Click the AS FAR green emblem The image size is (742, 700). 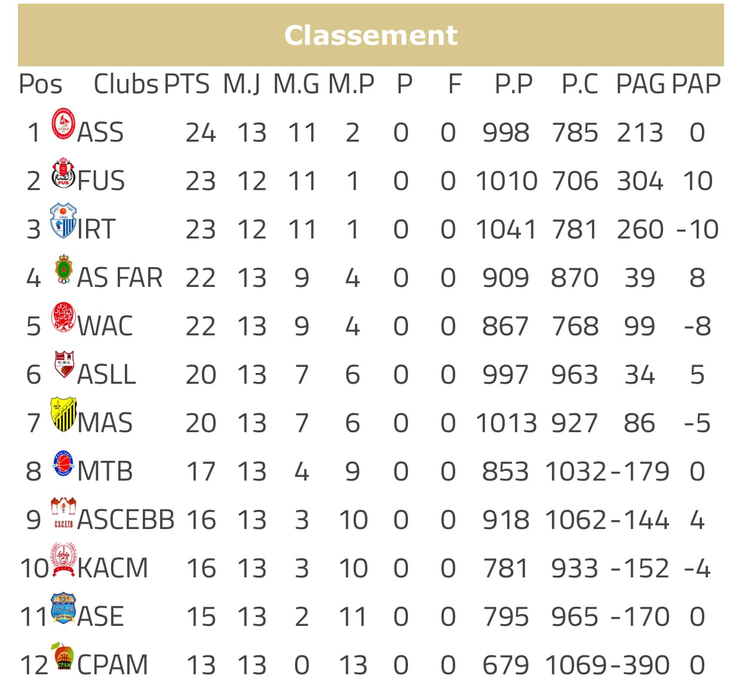click(63, 269)
